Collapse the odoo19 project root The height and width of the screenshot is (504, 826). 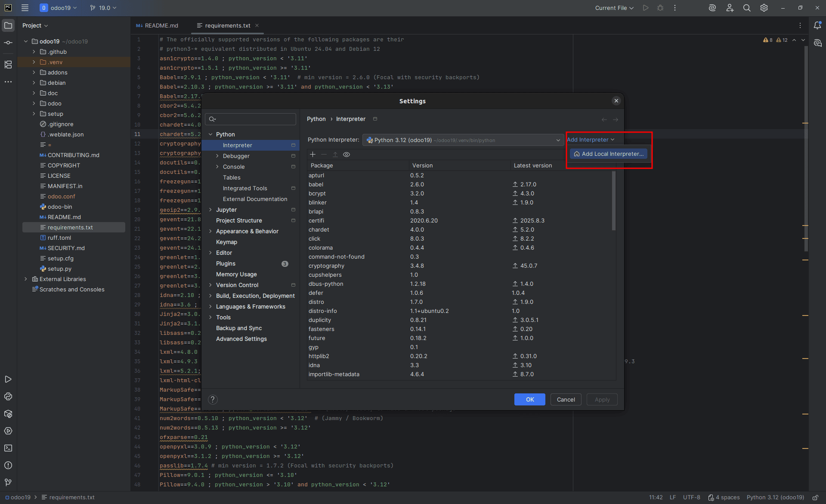(x=26, y=41)
